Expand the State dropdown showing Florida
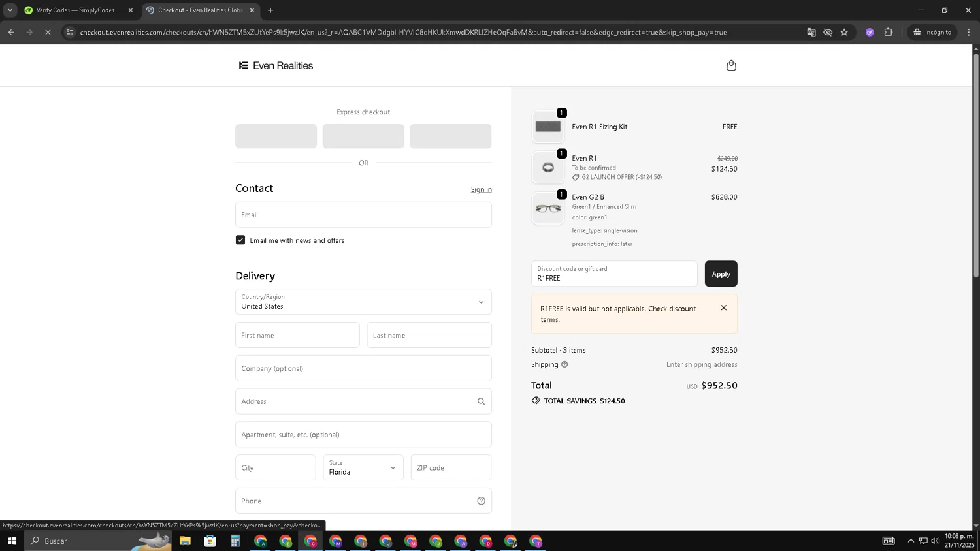Screen dimensions: 980x551 point(363,467)
